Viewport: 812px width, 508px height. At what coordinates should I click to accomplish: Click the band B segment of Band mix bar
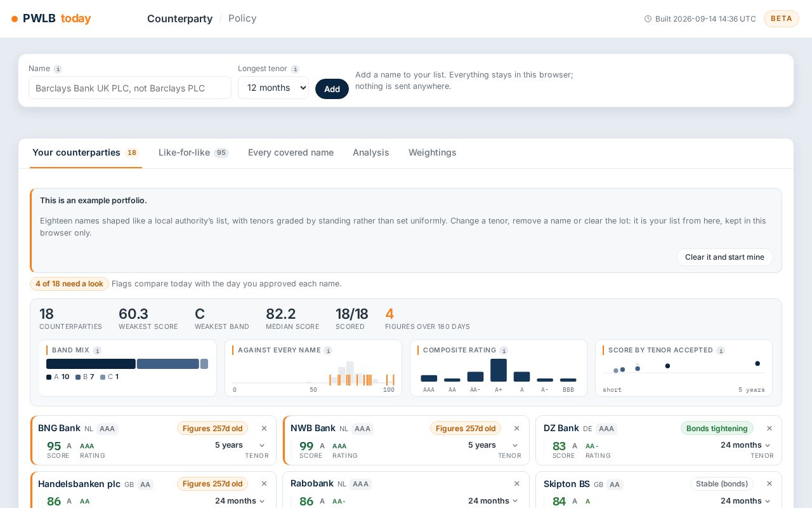(168, 364)
